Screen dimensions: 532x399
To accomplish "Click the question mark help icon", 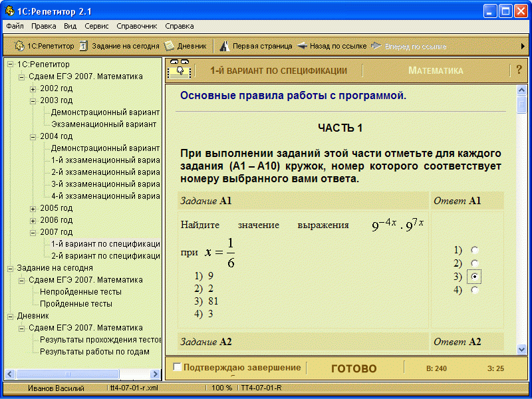I will tap(519, 70).
